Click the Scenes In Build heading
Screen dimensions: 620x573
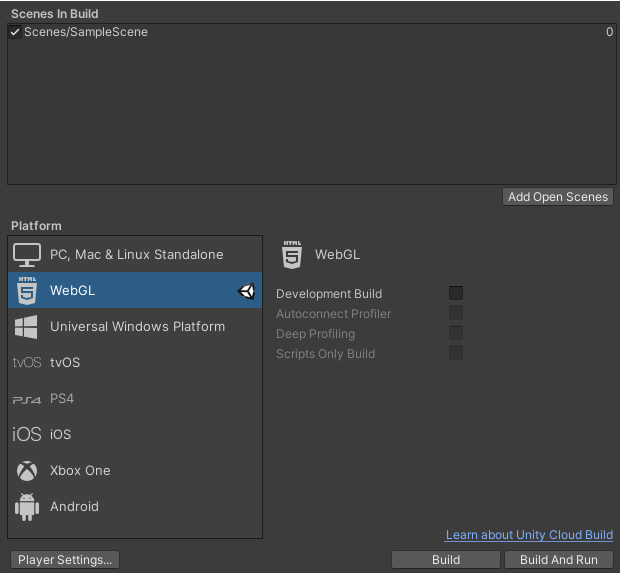click(x=55, y=14)
